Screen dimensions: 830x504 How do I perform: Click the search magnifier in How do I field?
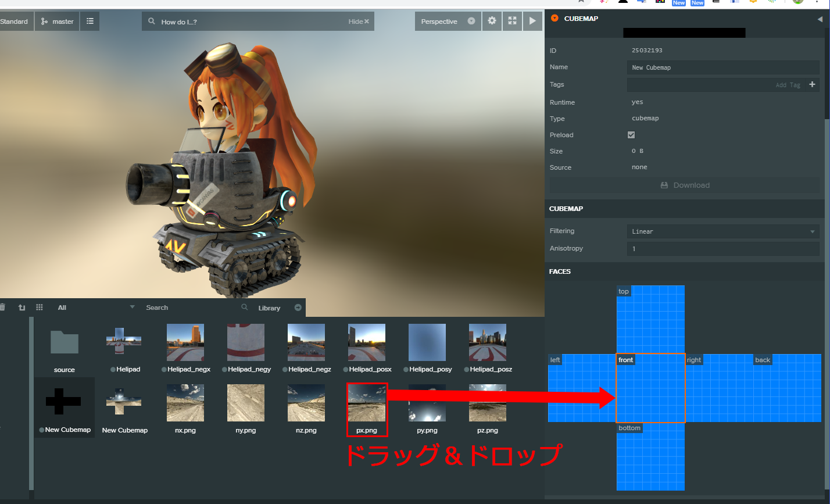coord(152,22)
